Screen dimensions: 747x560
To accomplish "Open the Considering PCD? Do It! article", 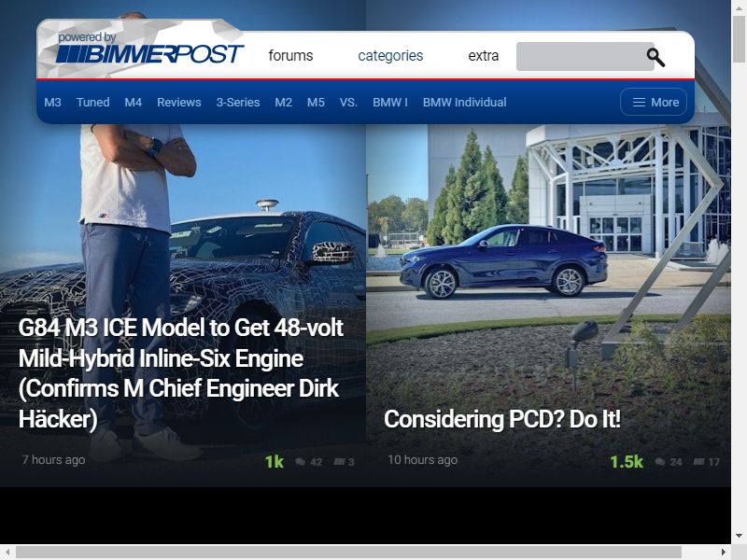I will (x=502, y=419).
